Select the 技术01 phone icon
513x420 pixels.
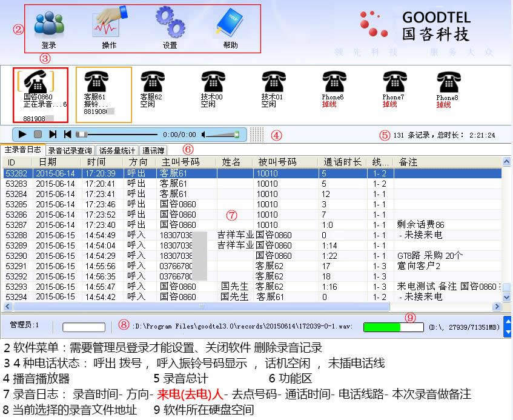coord(274,81)
